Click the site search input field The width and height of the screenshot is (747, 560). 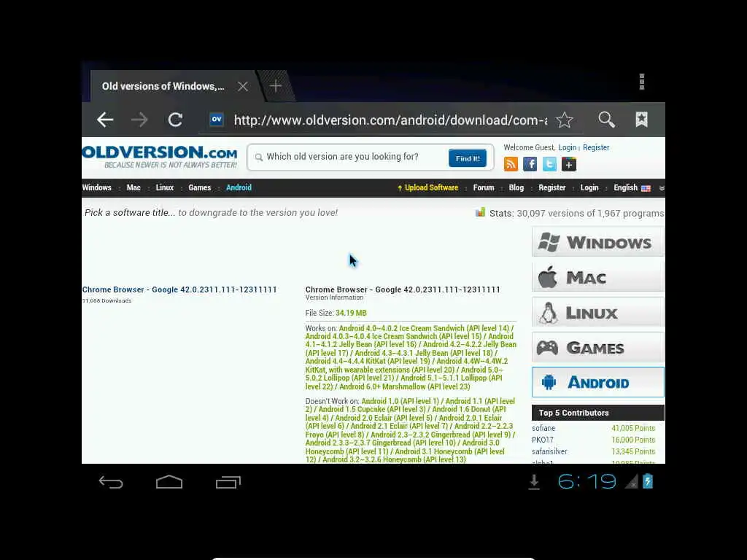point(349,157)
